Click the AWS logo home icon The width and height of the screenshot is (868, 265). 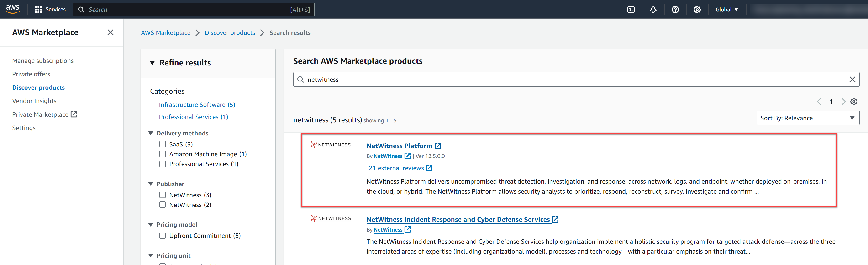[12, 10]
